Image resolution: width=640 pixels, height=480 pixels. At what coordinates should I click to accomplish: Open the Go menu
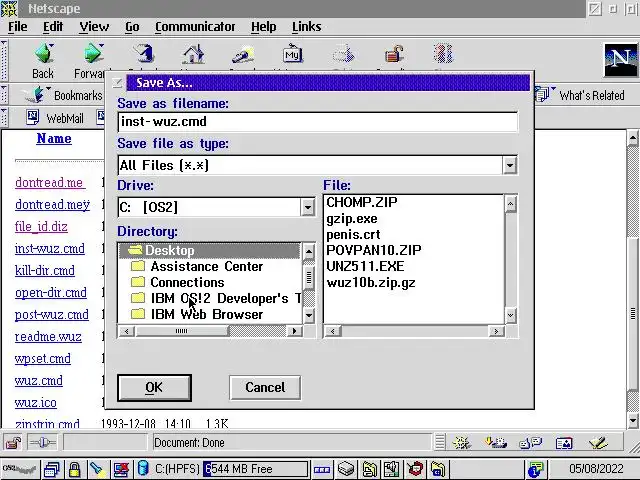pos(132,27)
